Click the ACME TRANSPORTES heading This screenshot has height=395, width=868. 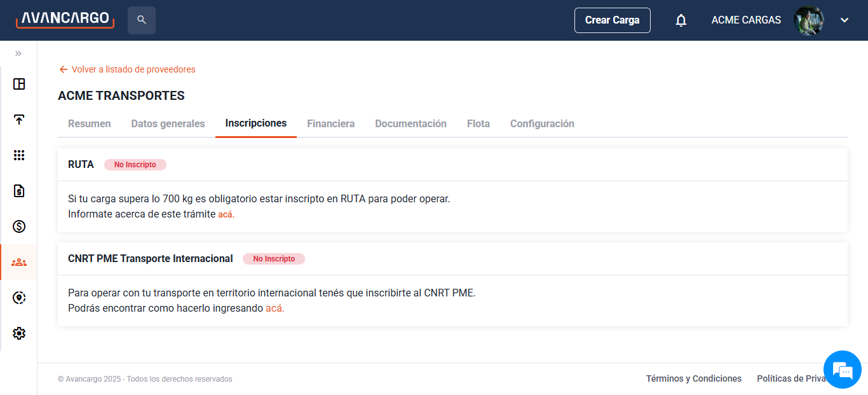tap(121, 96)
